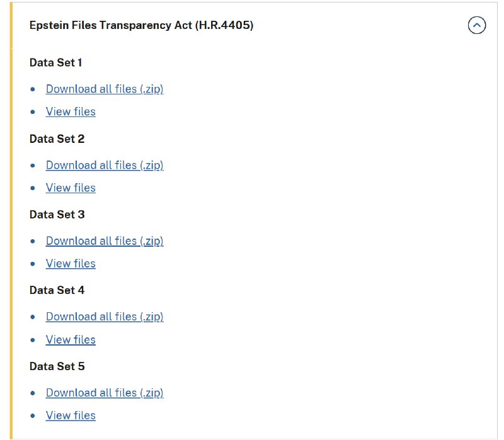Image resolution: width=504 pixels, height=440 pixels.
Task: Click the Data Set 3 heading
Action: coord(57,215)
